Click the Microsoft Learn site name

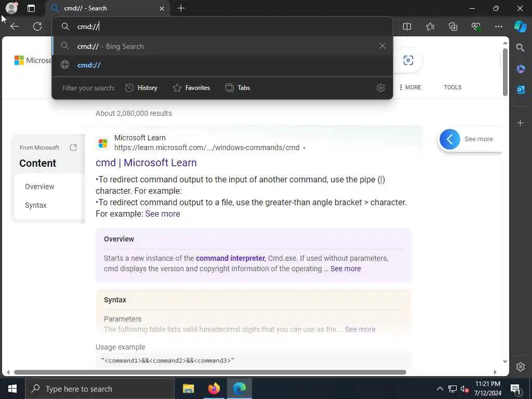pyautogui.click(x=140, y=138)
